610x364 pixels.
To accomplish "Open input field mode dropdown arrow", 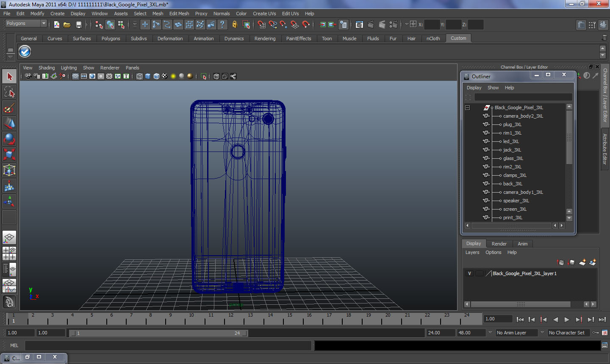I will tap(407, 25).
